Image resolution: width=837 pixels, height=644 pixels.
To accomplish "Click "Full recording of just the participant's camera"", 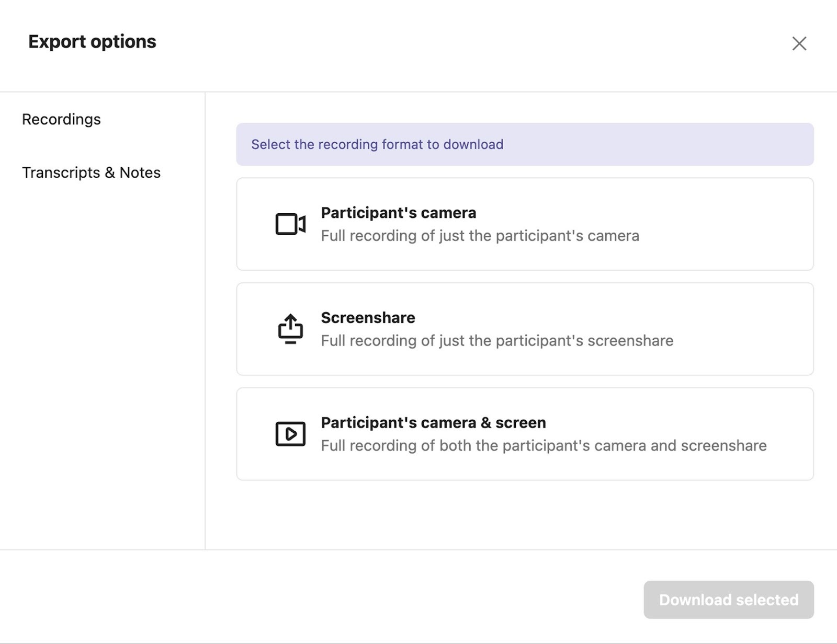I will 480,236.
